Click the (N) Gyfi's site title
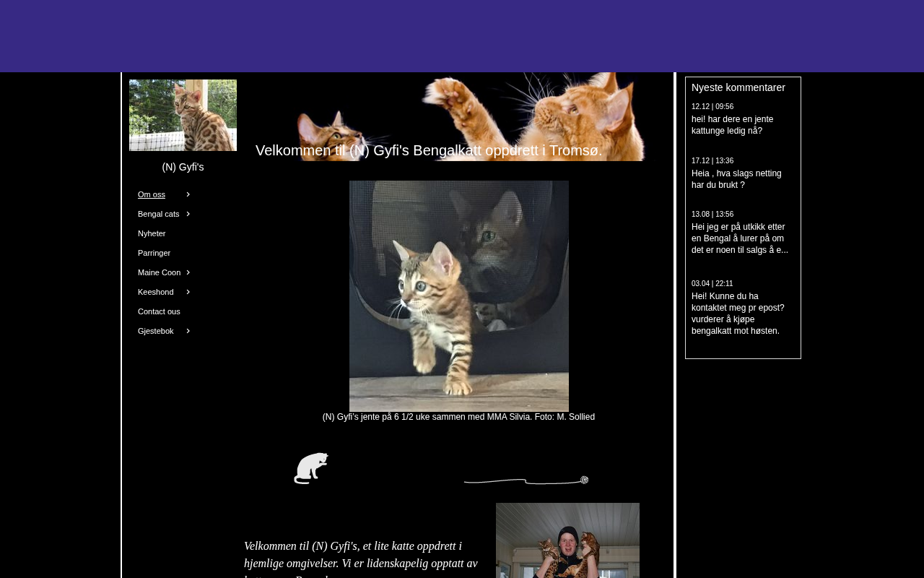The height and width of the screenshot is (578, 924). click(x=183, y=167)
